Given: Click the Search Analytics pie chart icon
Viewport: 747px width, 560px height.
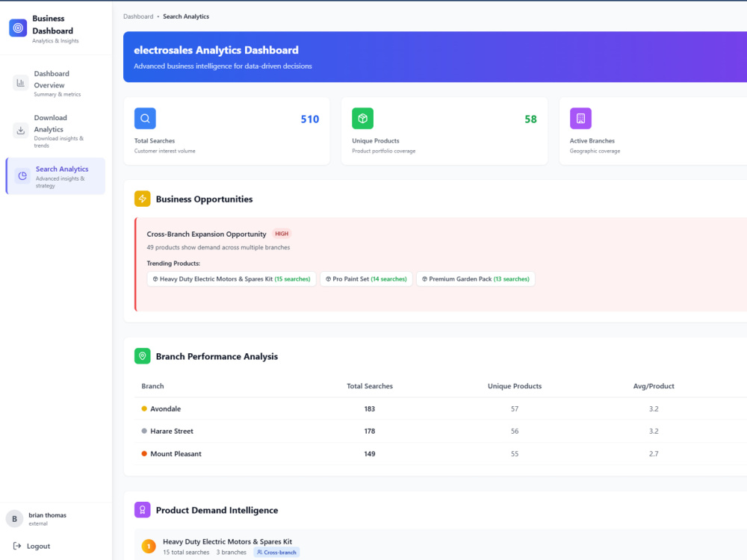Looking at the screenshot, I should [22, 175].
